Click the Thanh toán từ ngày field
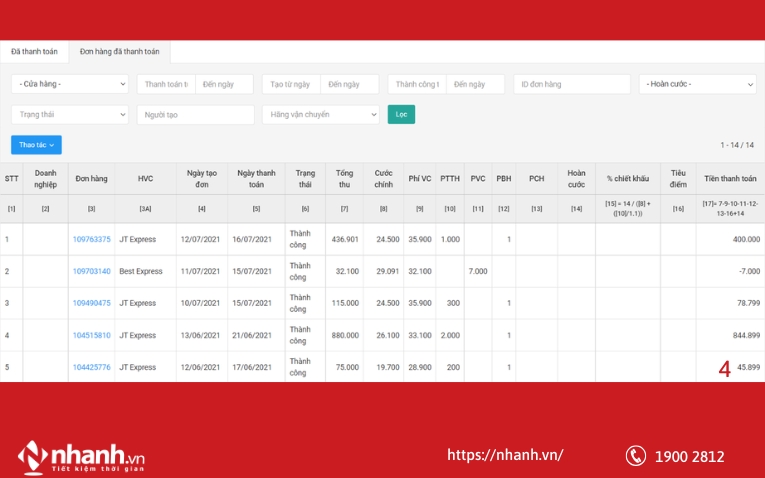Viewport: 765px width, 478px height. point(166,84)
